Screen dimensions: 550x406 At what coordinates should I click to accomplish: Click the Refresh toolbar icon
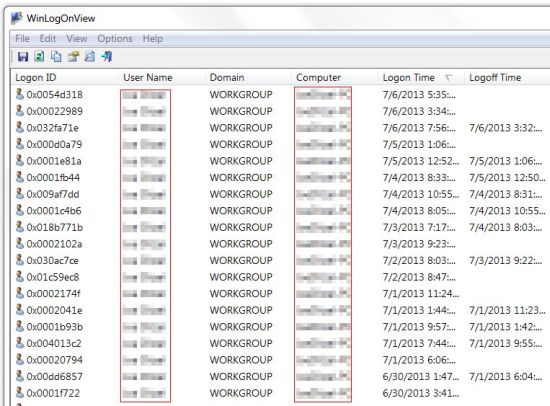pos(39,56)
